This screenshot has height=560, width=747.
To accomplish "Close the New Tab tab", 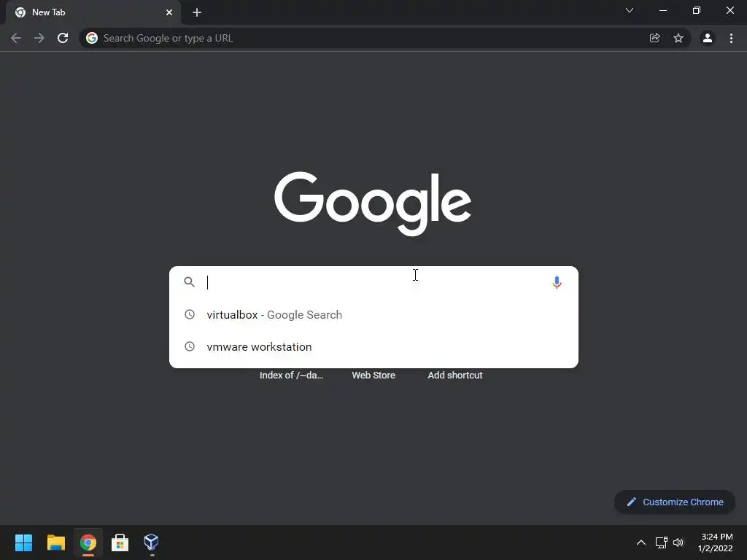I will [169, 12].
